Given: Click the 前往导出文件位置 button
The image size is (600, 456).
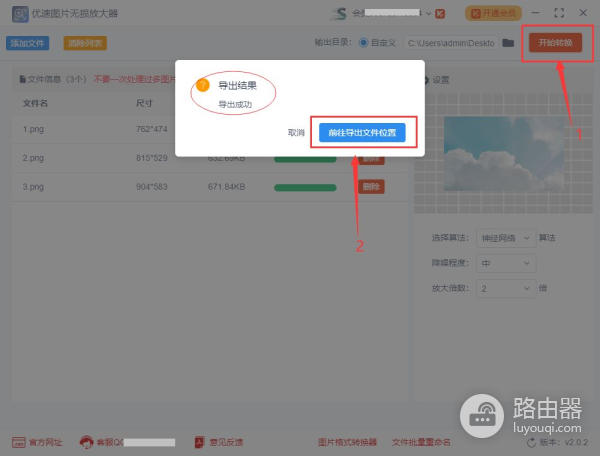Looking at the screenshot, I should tap(362, 133).
